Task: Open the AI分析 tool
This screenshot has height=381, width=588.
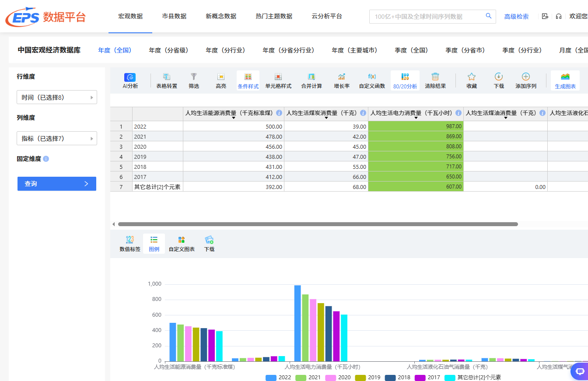Action: 130,81
